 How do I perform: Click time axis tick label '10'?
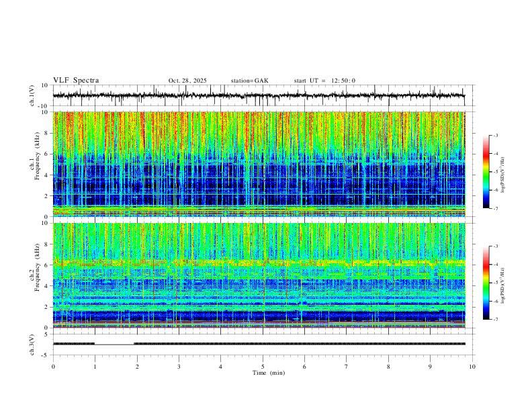(x=472, y=367)
